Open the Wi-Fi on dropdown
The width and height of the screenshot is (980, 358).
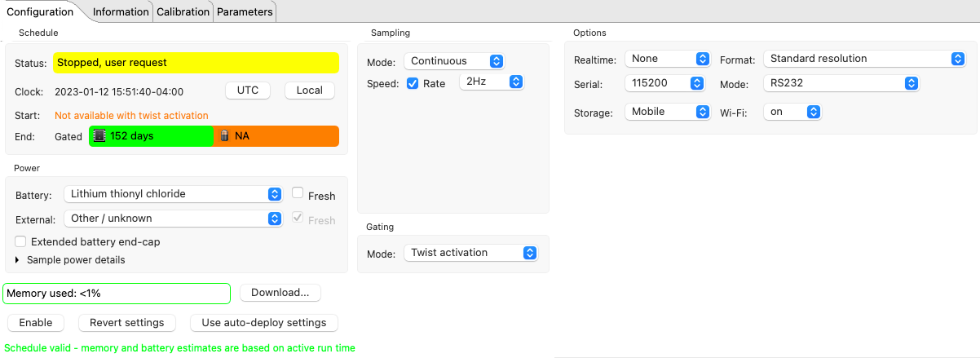(x=792, y=112)
